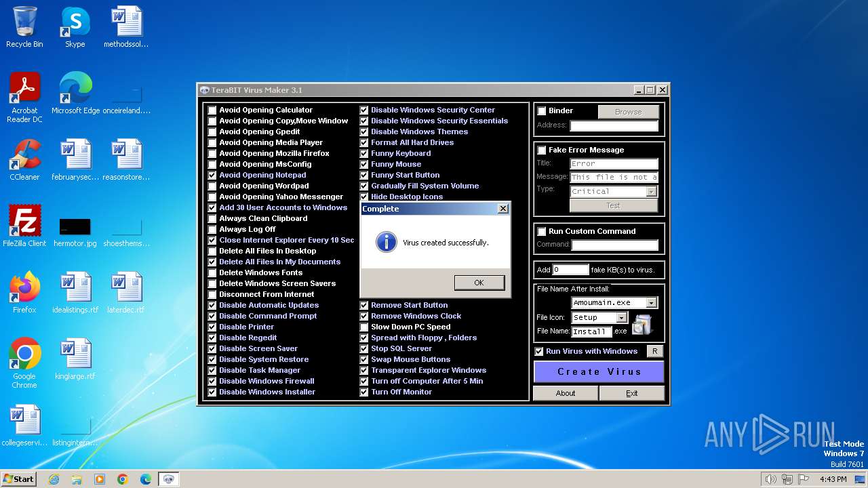The height and width of the screenshot is (488, 868).
Task: Open the Acrobat Reader DC shortcut
Action: (x=24, y=98)
